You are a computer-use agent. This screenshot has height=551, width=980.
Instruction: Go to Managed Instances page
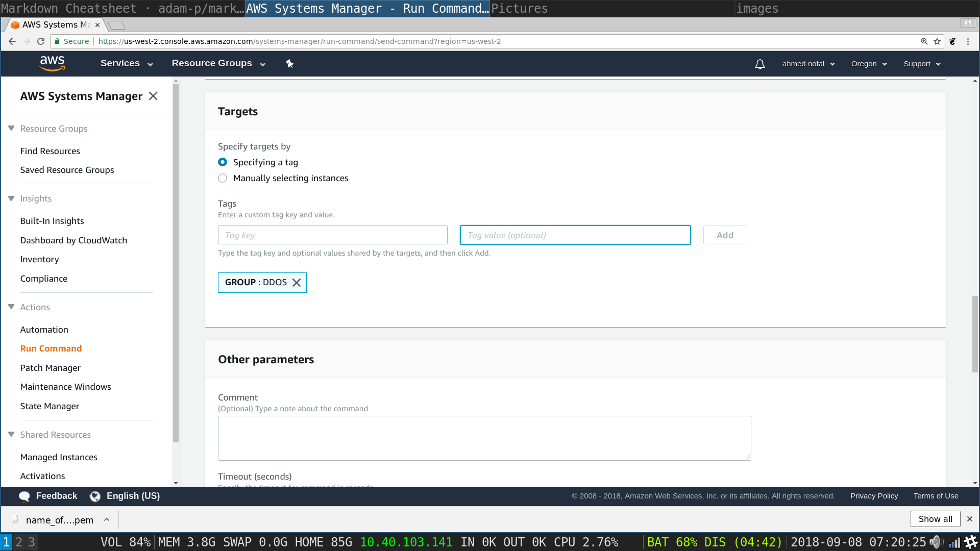(59, 457)
